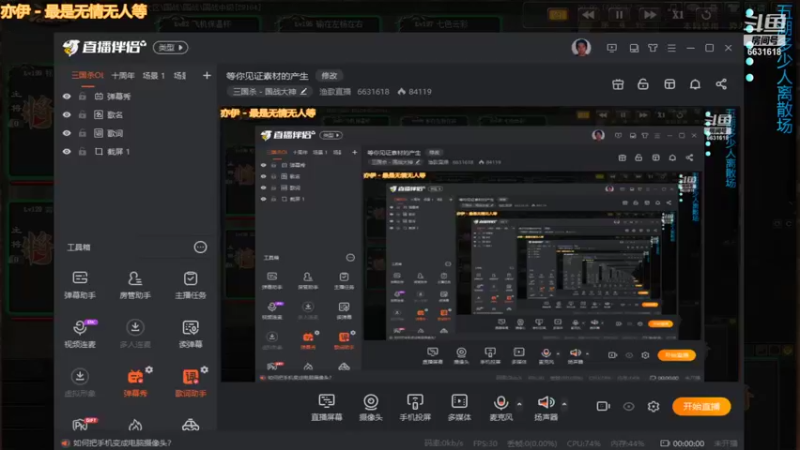Open settings gear on 歌词助手 tool

pos(204,369)
